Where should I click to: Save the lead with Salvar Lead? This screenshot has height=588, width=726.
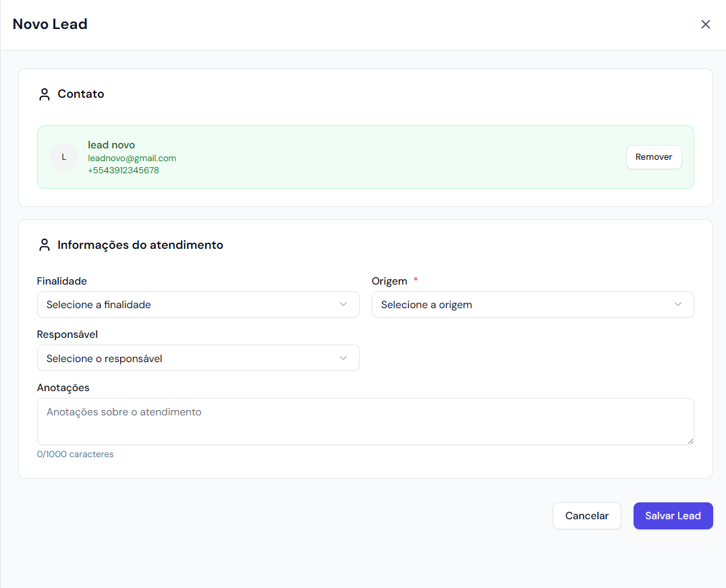pyautogui.click(x=673, y=516)
